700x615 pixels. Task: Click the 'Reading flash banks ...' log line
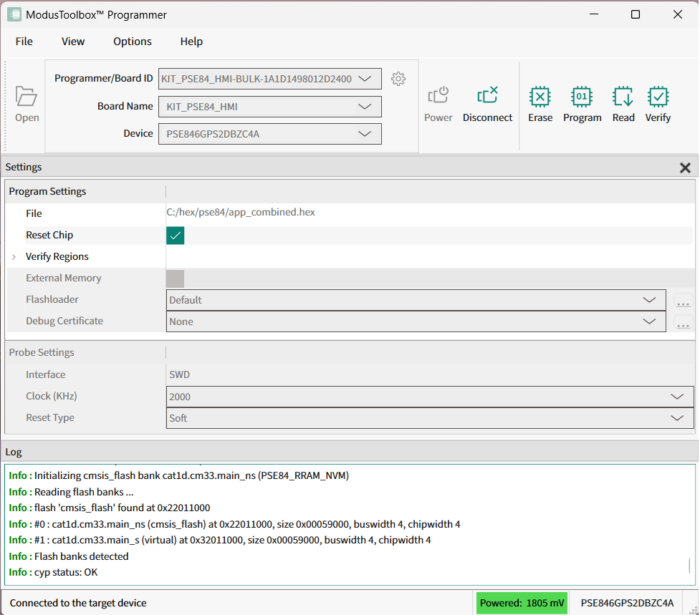tap(71, 492)
